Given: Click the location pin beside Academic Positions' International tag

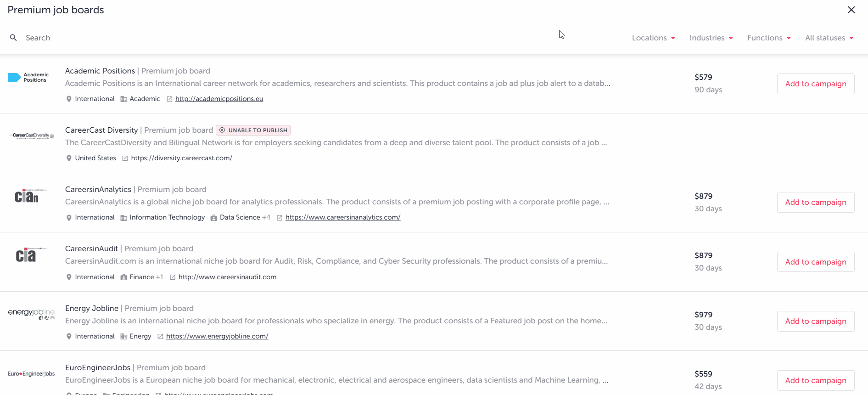Looking at the screenshot, I should [x=69, y=99].
